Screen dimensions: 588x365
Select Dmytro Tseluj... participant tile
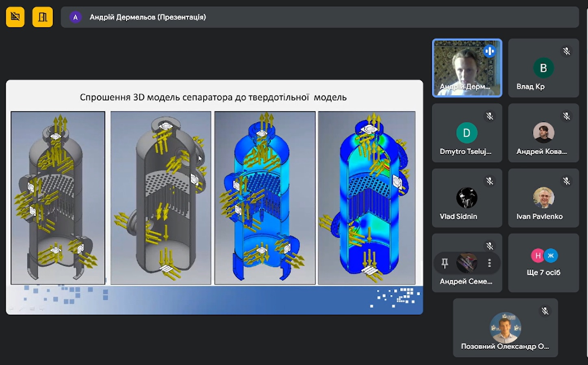coord(467,133)
